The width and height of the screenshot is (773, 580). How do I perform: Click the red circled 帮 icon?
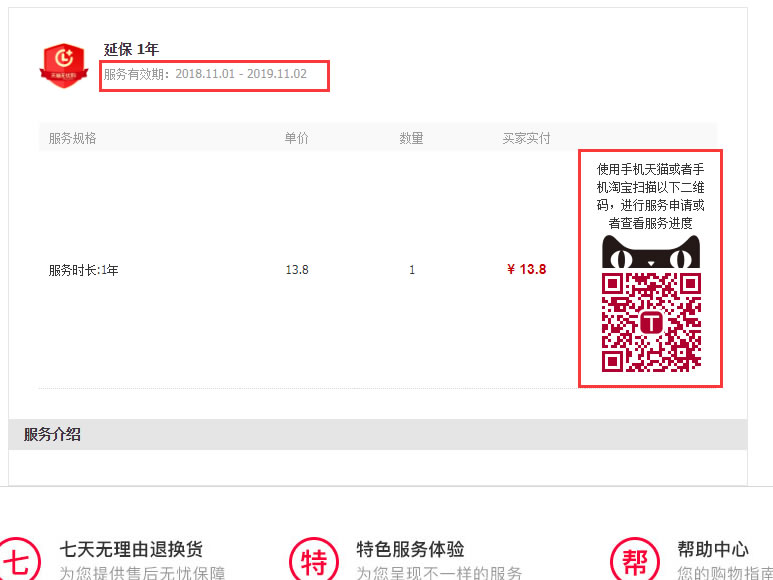tap(634, 561)
